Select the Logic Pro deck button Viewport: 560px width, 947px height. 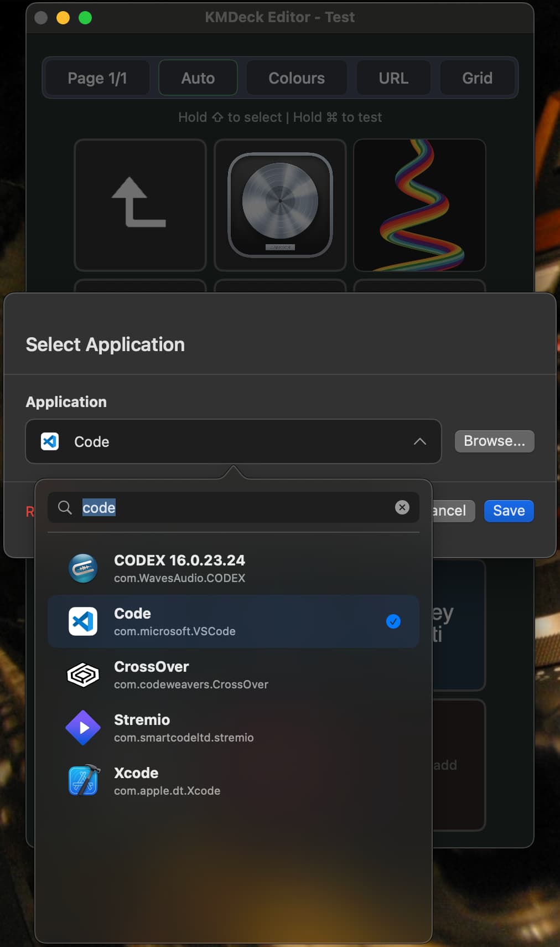pyautogui.click(x=280, y=204)
